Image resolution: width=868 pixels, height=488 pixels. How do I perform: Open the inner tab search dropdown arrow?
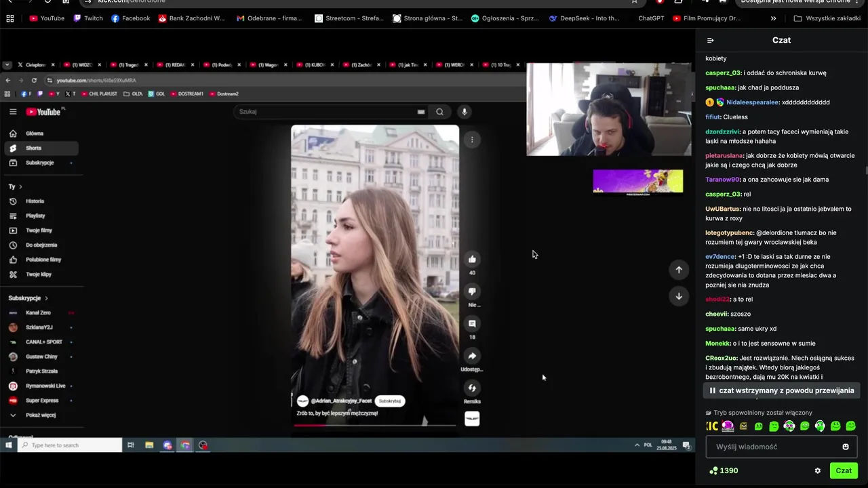[x=7, y=65]
